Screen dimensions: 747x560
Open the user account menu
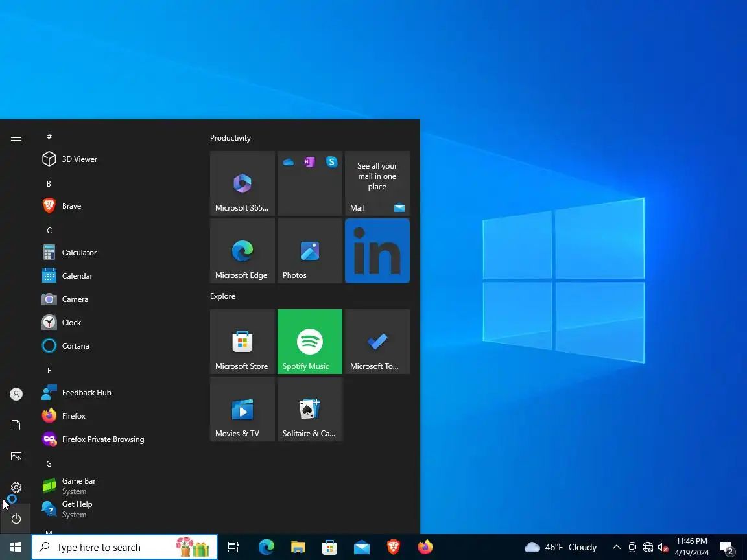pyautogui.click(x=16, y=394)
